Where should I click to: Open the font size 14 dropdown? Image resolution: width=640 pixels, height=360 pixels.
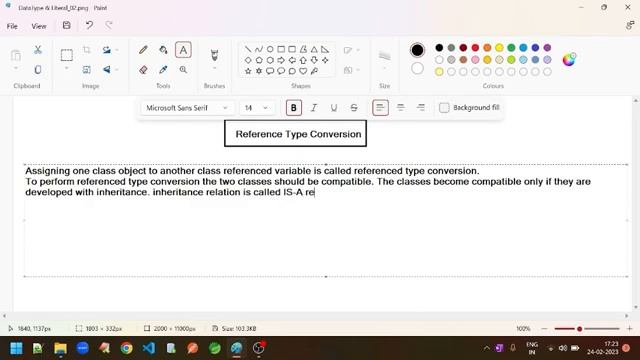click(x=257, y=108)
